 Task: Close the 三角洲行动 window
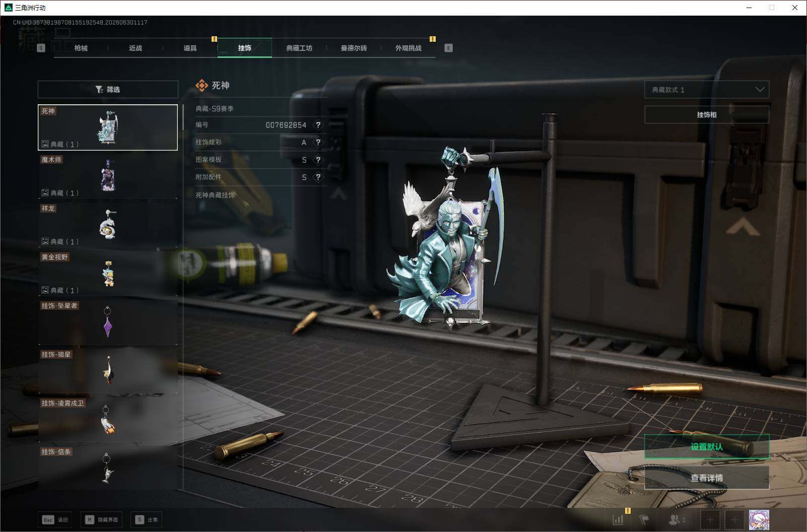(795, 8)
